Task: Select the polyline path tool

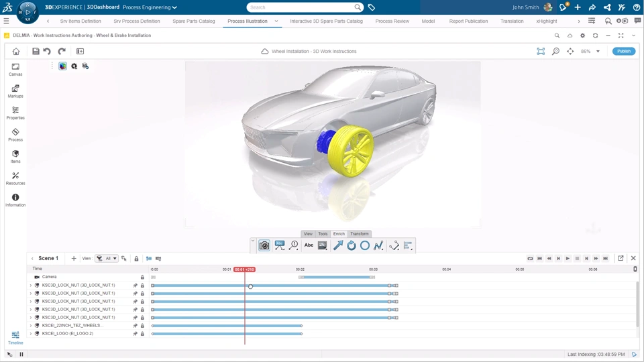Action: pyautogui.click(x=378, y=245)
